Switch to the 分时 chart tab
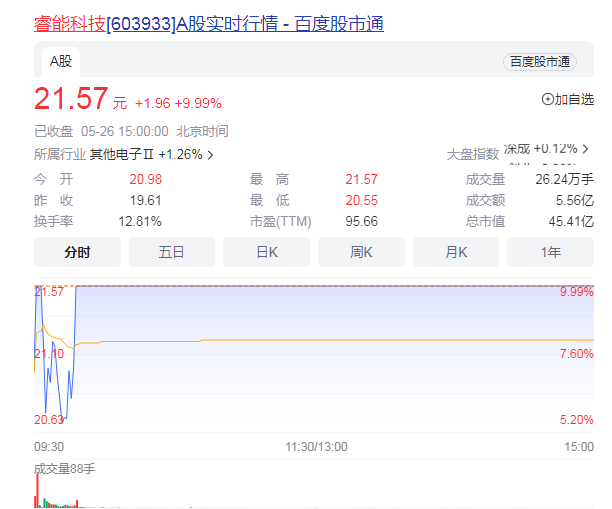The width and height of the screenshot is (612, 509). 77,252
